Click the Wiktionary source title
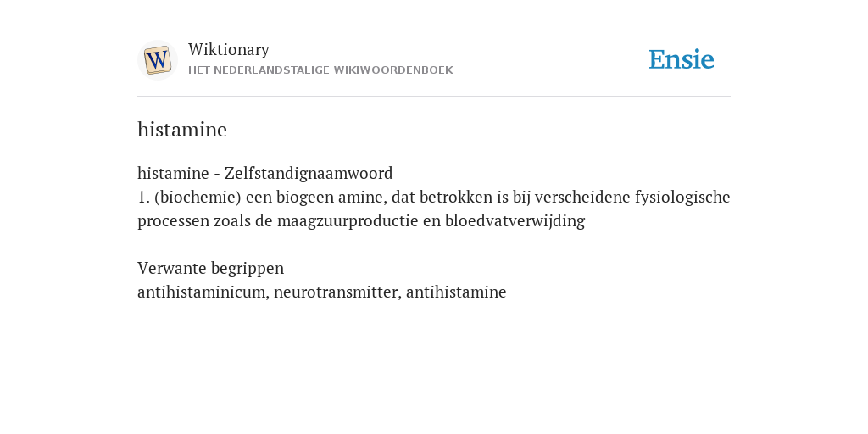 [x=229, y=50]
